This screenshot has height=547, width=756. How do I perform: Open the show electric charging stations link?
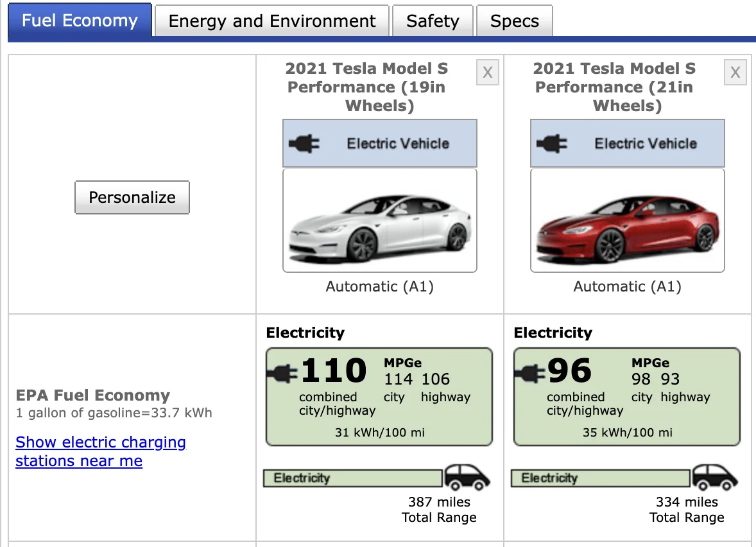pyautogui.click(x=100, y=451)
